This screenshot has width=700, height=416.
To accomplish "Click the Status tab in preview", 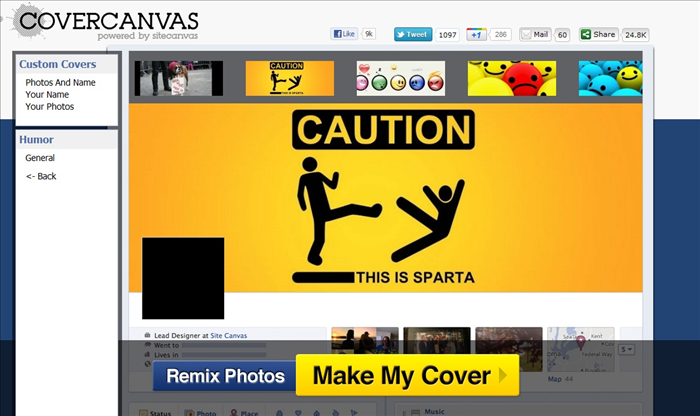I will (x=155, y=413).
